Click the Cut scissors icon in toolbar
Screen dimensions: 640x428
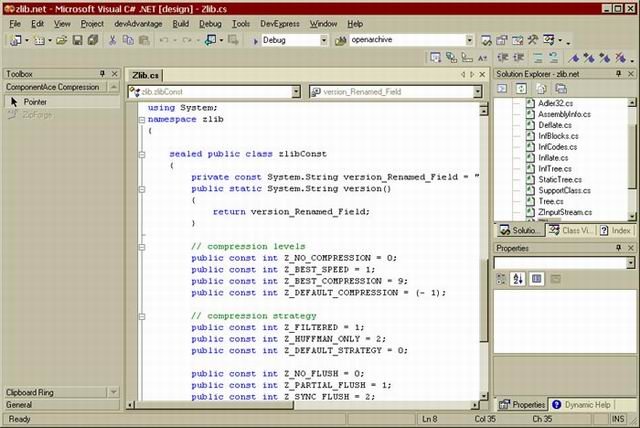pyautogui.click(x=112, y=40)
